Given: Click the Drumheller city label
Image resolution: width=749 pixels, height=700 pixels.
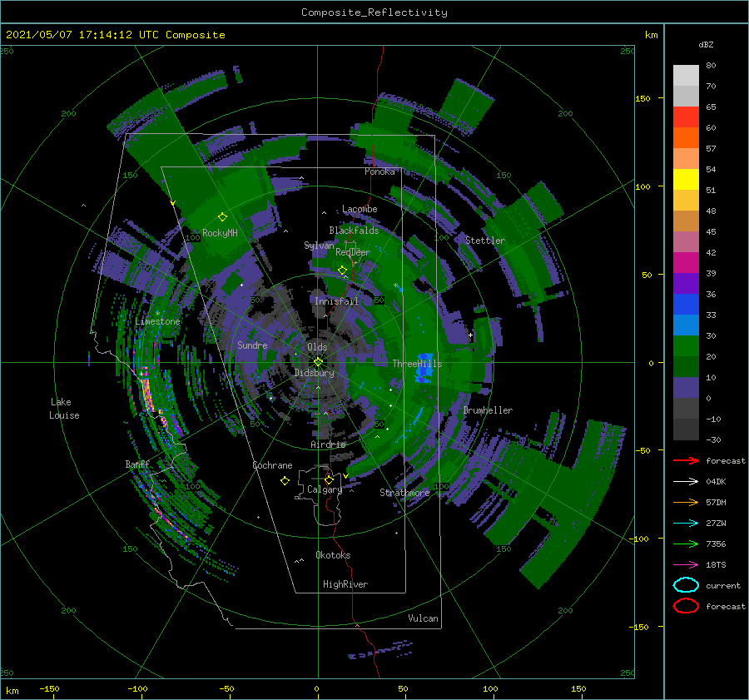Looking at the screenshot, I should (x=488, y=410).
